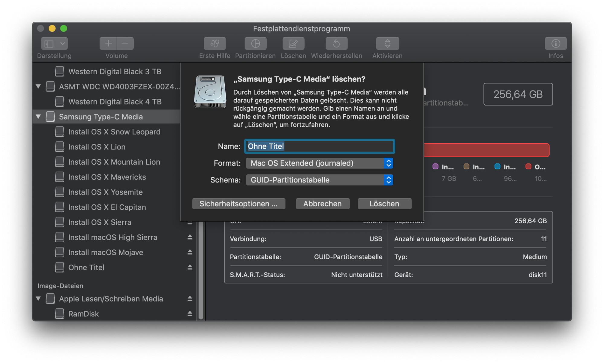Open the Schema popup menu
This screenshot has width=604, height=364.
click(x=320, y=180)
